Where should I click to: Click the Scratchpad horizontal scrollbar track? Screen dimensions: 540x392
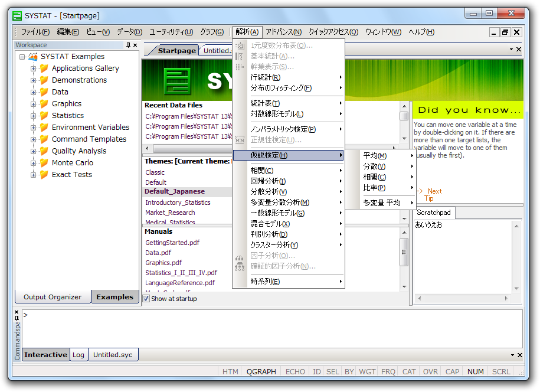[x=463, y=298]
